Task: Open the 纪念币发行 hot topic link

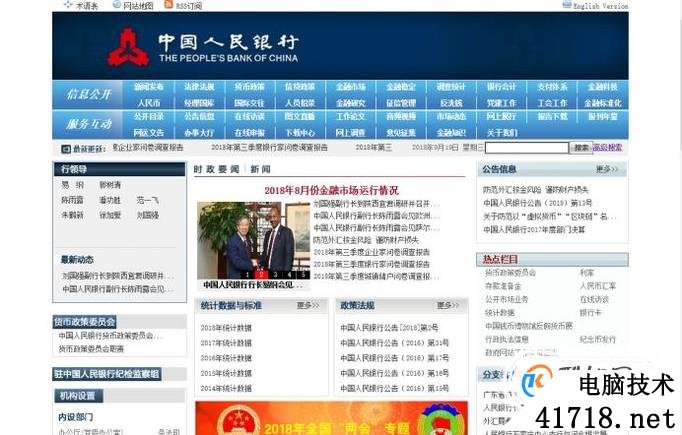Action: point(598,339)
